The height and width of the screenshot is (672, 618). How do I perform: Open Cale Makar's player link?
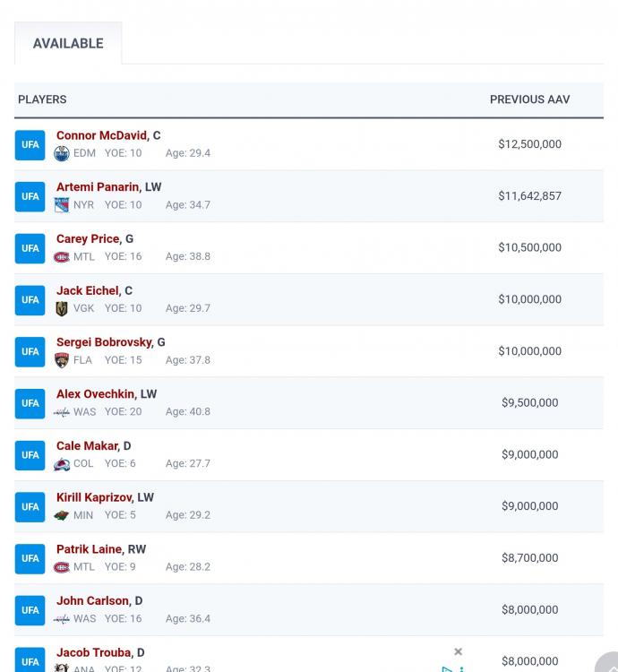click(x=87, y=446)
